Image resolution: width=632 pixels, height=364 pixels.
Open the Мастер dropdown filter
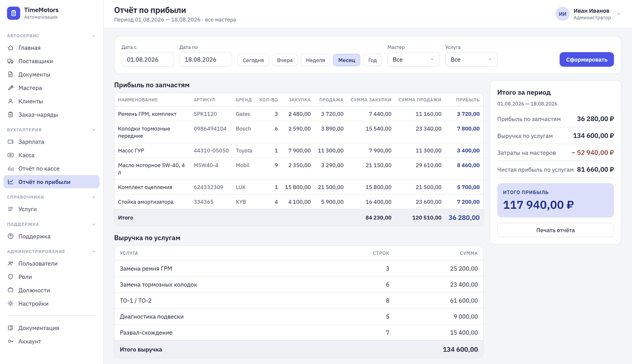[413, 60]
